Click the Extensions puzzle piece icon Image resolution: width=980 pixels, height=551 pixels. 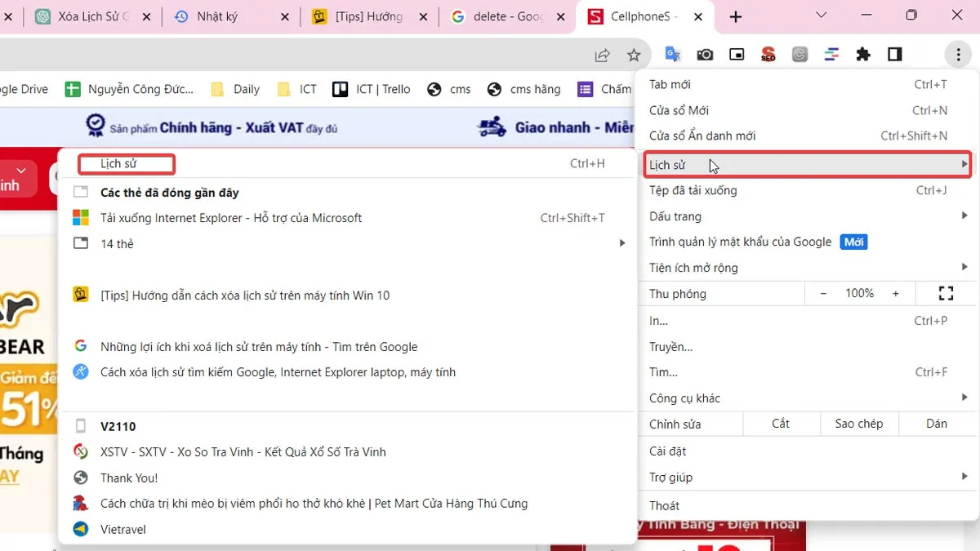pyautogui.click(x=863, y=55)
